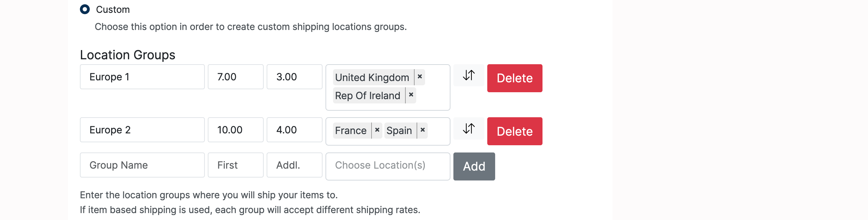Viewport: 868px width, 220px height.
Task: Click the Europe 1 group name field
Action: 142,77
